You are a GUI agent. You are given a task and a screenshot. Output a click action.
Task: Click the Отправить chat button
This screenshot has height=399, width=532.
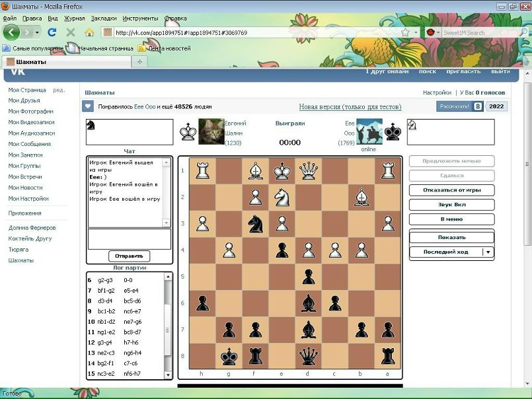point(129,256)
